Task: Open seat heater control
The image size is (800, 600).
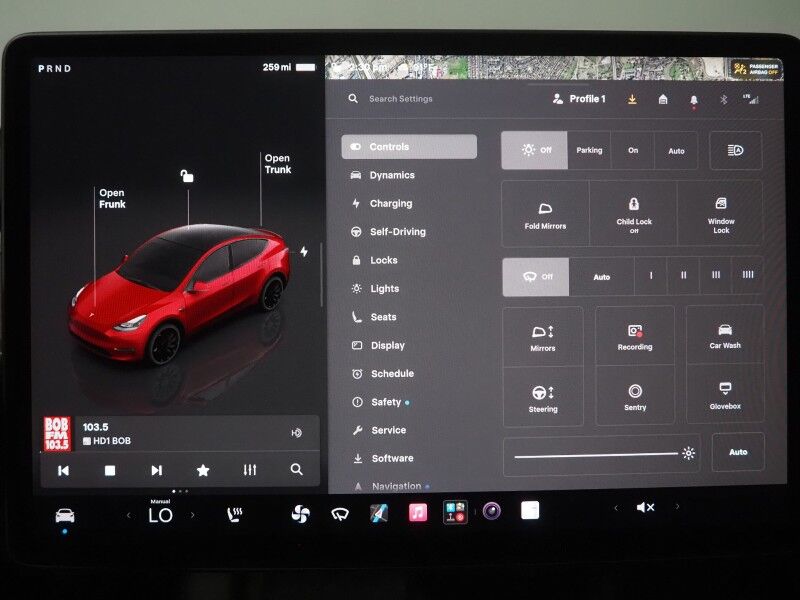Action: [235, 515]
